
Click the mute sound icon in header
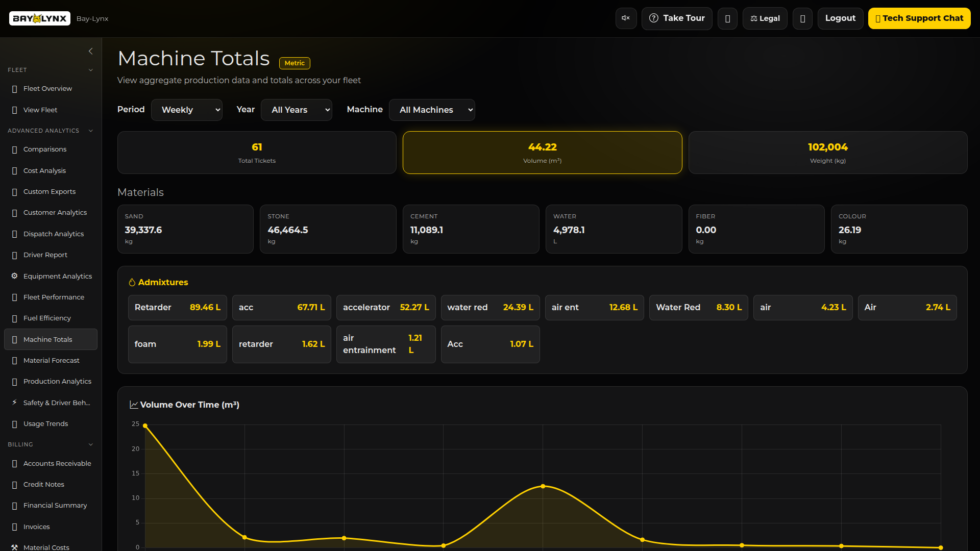click(x=626, y=18)
